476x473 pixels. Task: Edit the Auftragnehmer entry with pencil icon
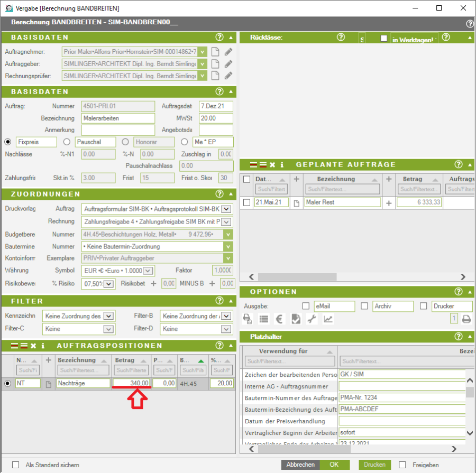pos(228,52)
